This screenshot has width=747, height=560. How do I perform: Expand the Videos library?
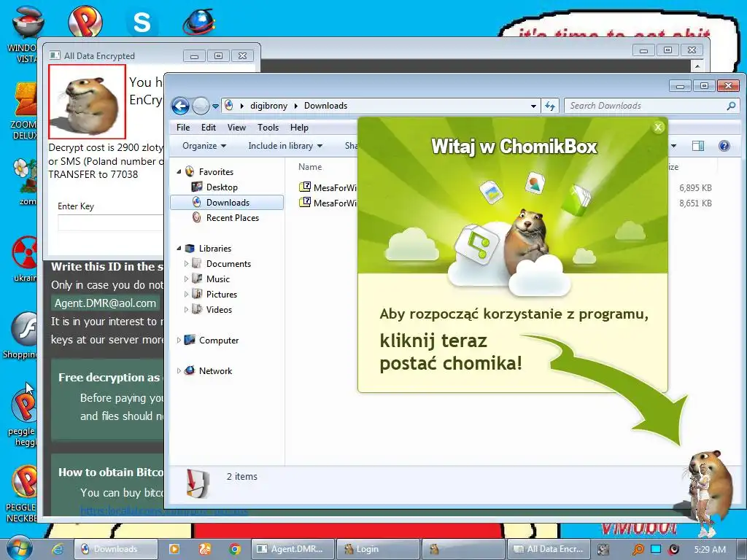[186, 309]
